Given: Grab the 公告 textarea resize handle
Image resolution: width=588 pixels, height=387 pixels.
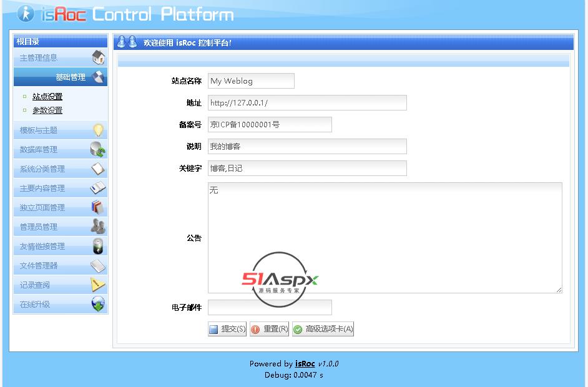Looking at the screenshot, I should [x=559, y=290].
